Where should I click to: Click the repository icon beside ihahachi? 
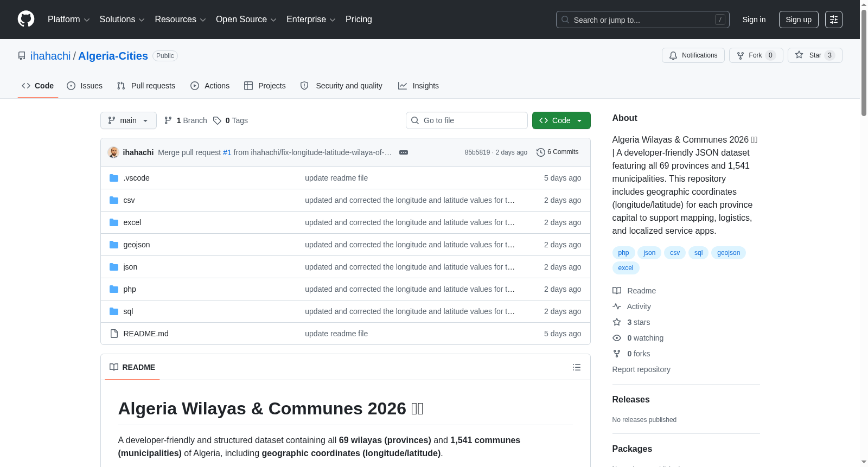tap(22, 56)
